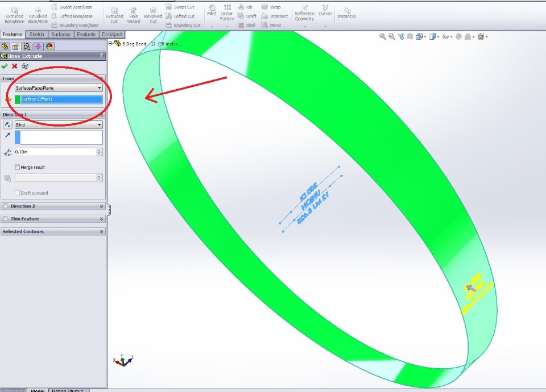This screenshot has height=392, width=546.
Task: Click the Zoom to Area icon
Action: point(392,36)
